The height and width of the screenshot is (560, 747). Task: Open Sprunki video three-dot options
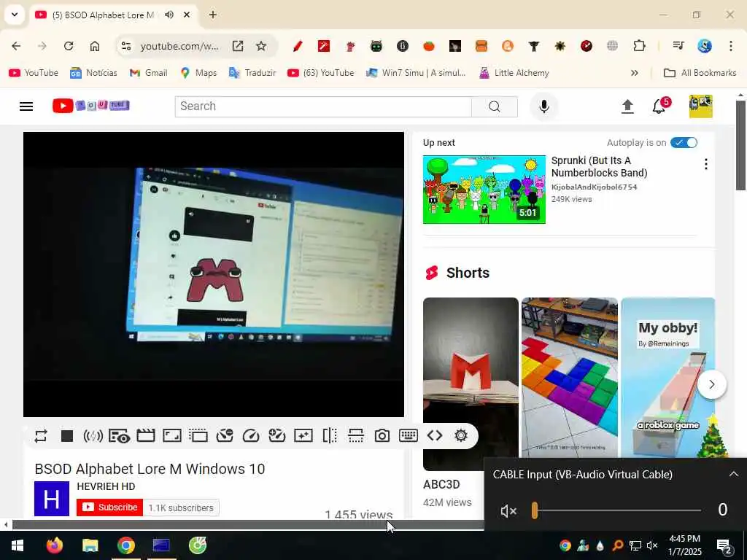pos(706,164)
